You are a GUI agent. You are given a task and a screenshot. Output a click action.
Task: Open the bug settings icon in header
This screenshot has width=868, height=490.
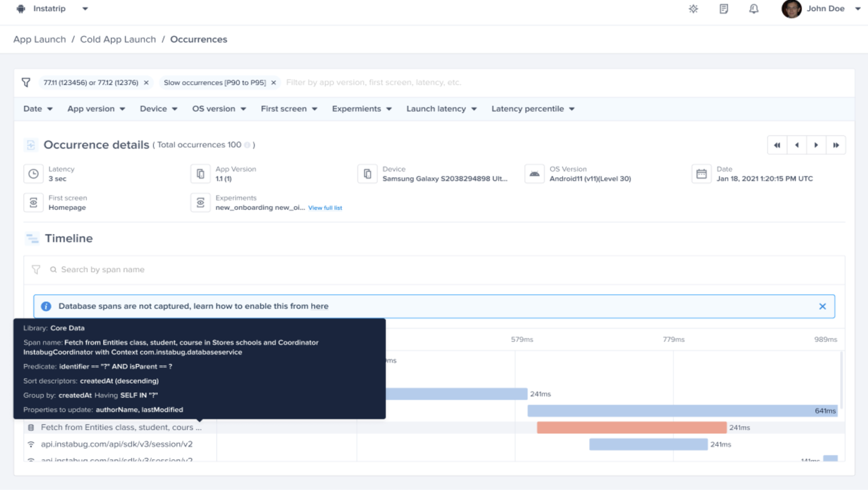tap(693, 9)
